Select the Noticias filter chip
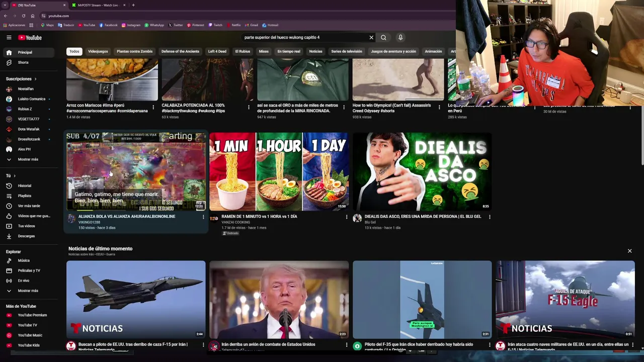The height and width of the screenshot is (362, 644). 315,51
